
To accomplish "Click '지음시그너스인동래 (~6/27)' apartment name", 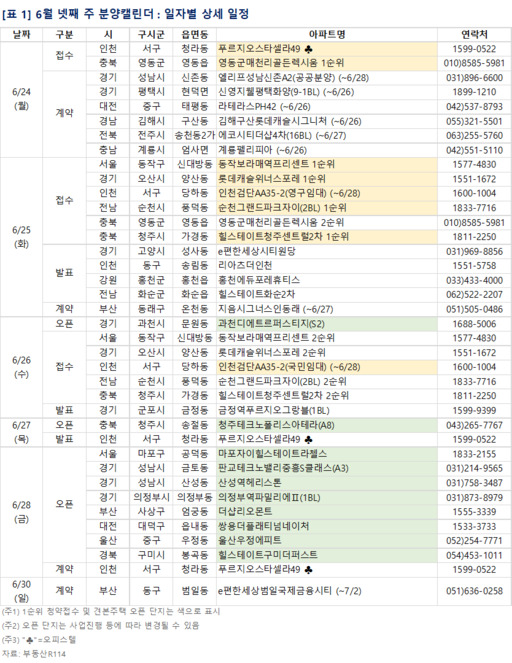I will pos(276,309).
